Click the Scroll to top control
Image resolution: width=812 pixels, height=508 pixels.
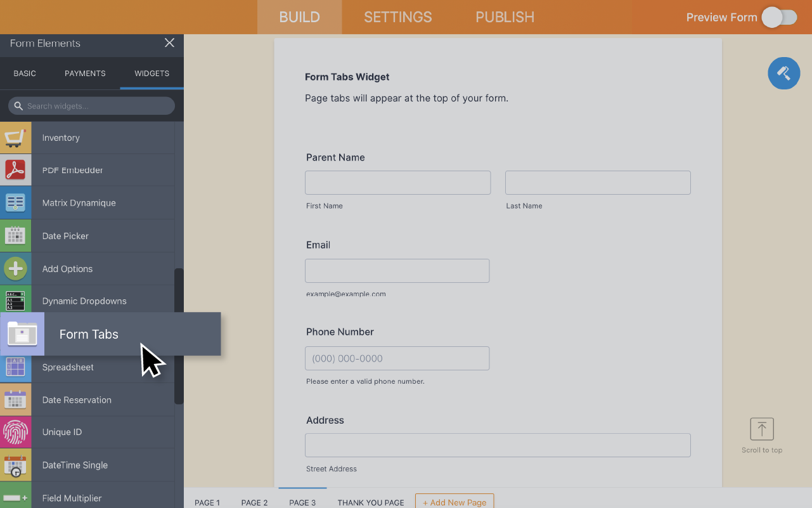click(761, 429)
